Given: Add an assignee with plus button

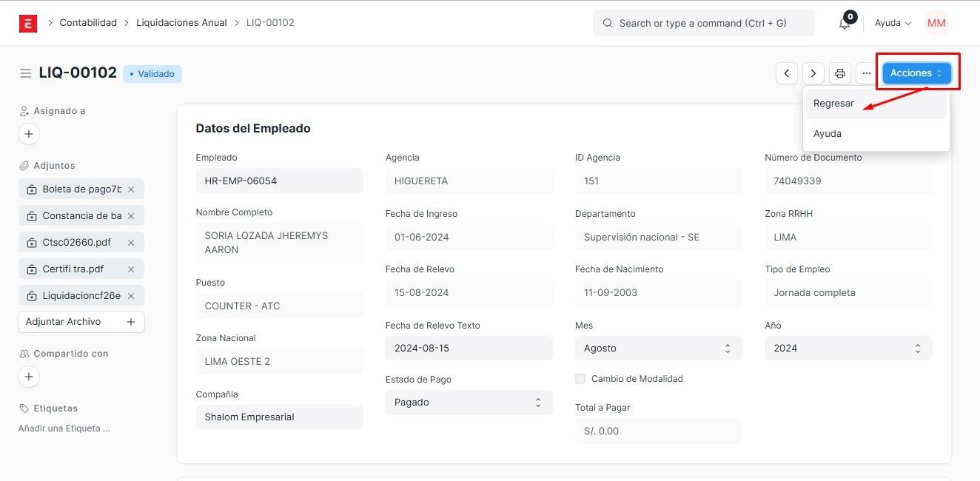Looking at the screenshot, I should [29, 134].
